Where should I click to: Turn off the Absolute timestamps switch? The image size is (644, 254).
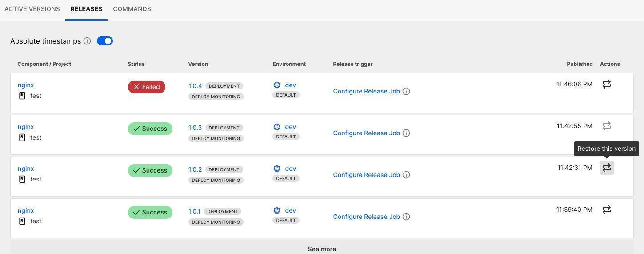click(x=105, y=41)
